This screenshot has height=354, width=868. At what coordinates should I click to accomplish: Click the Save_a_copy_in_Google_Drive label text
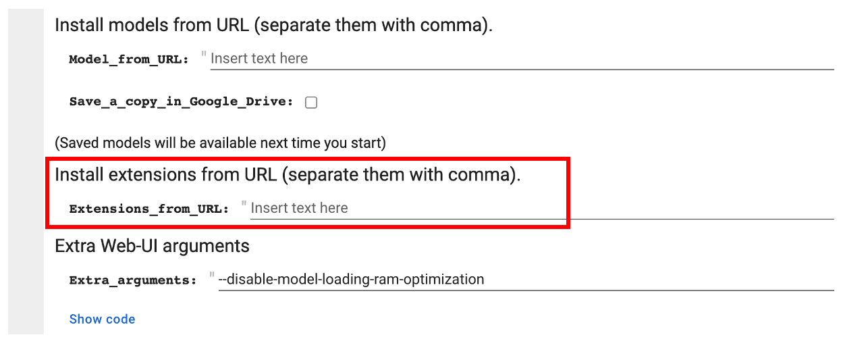click(x=182, y=102)
